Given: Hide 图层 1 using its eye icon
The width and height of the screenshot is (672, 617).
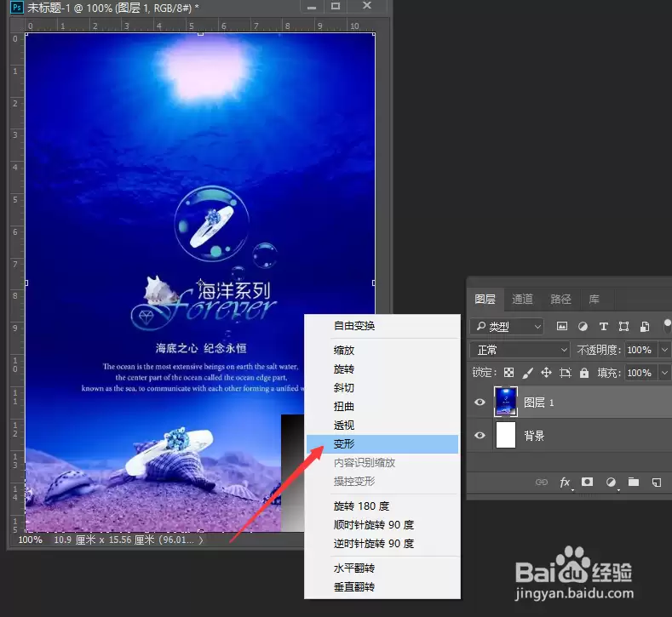Looking at the screenshot, I should (x=480, y=402).
